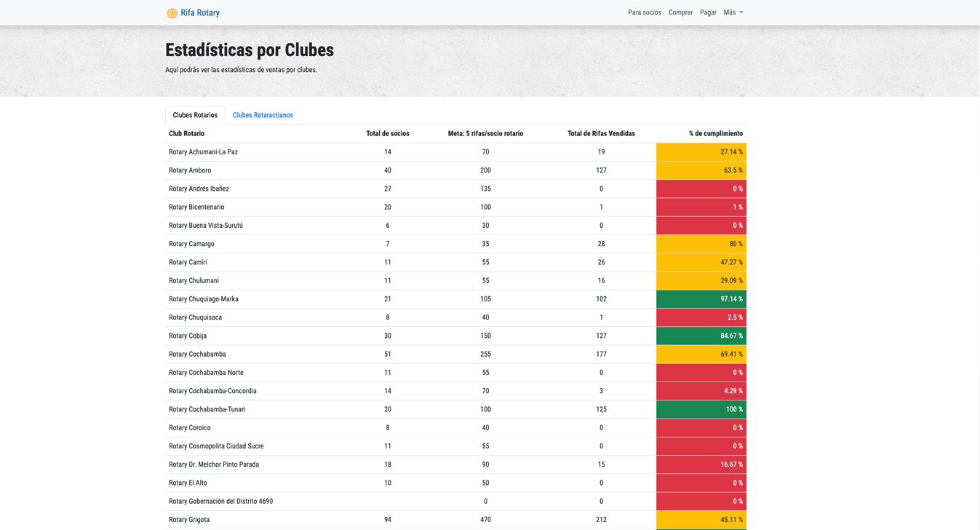Go to the Comprar page
The image size is (980, 530).
coord(680,12)
